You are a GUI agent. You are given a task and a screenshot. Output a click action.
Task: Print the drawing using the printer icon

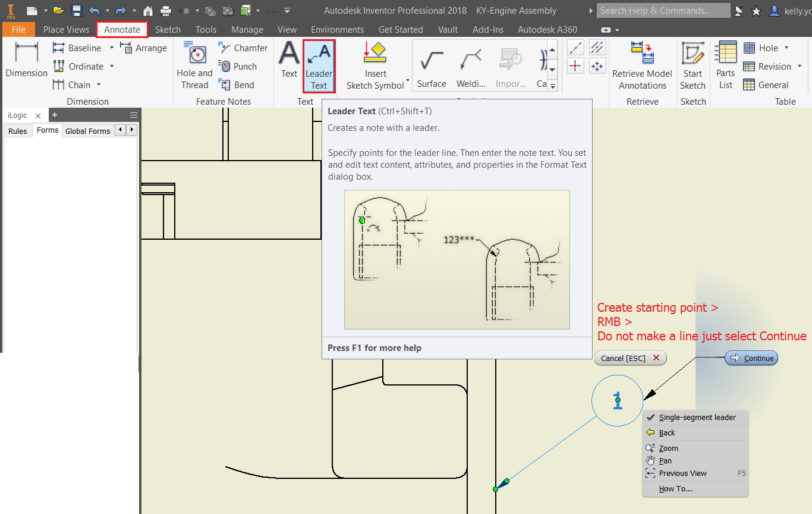(166, 11)
